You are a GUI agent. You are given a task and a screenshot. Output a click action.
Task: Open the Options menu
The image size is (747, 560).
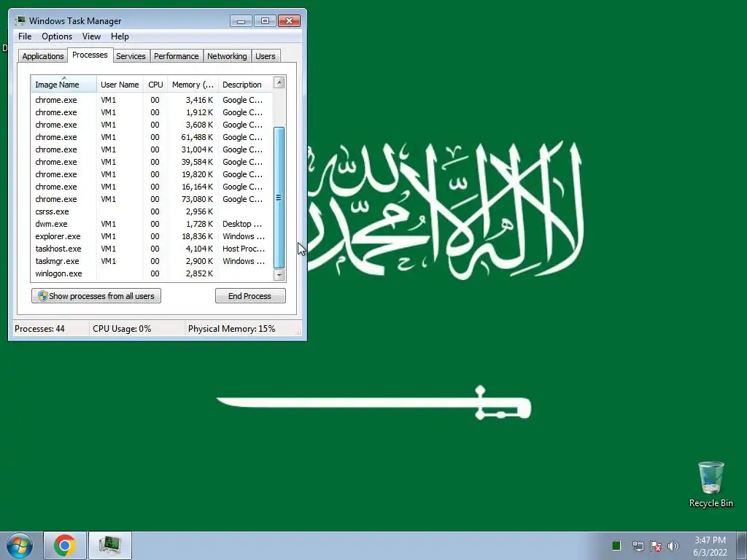pyautogui.click(x=57, y=36)
